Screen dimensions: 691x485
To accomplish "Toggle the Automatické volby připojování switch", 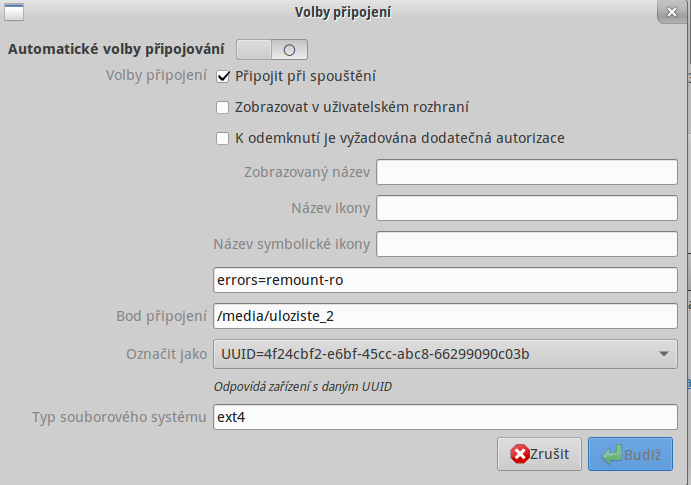I will (x=272, y=49).
